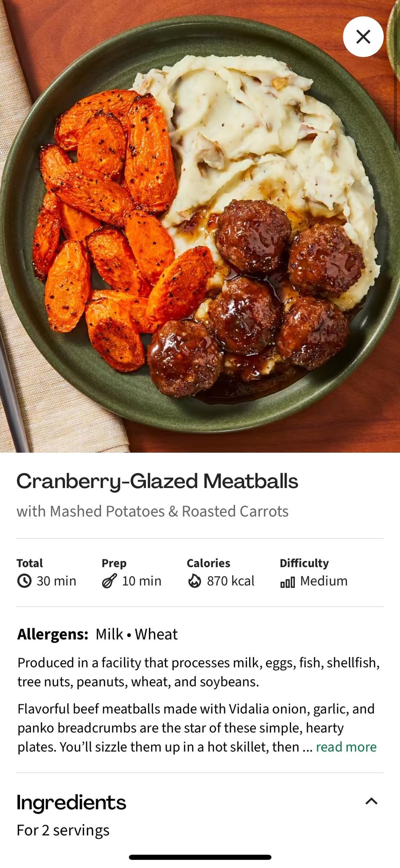400x868 pixels.
Task: Tap the Allergens label
Action: click(x=53, y=634)
